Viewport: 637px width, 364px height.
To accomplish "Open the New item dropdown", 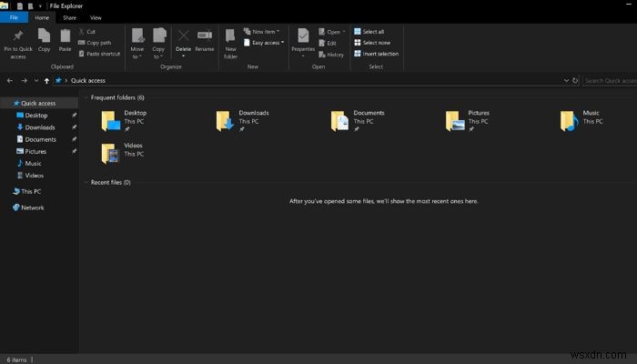I will click(x=264, y=31).
